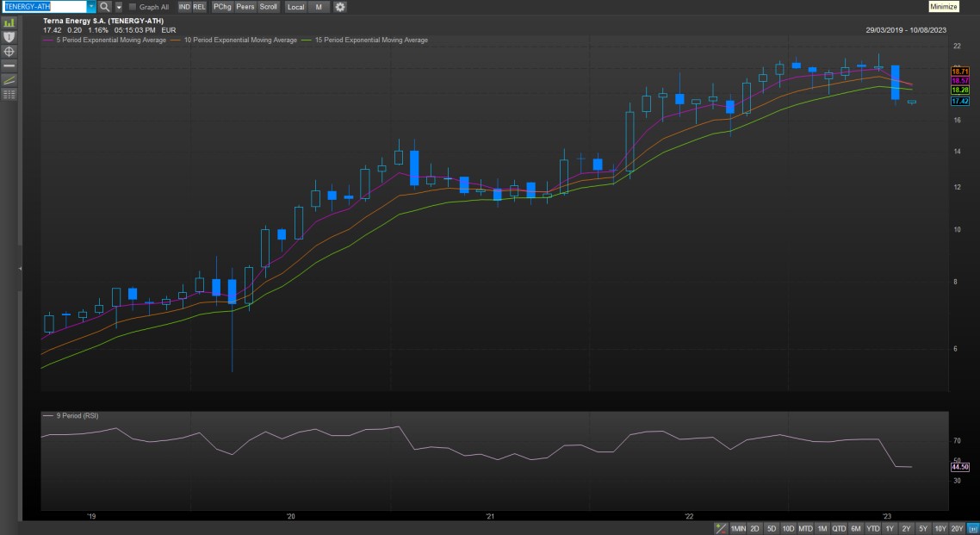This screenshot has height=535, width=980.
Task: Choose the trend line drawing tool
Action: click(9, 80)
